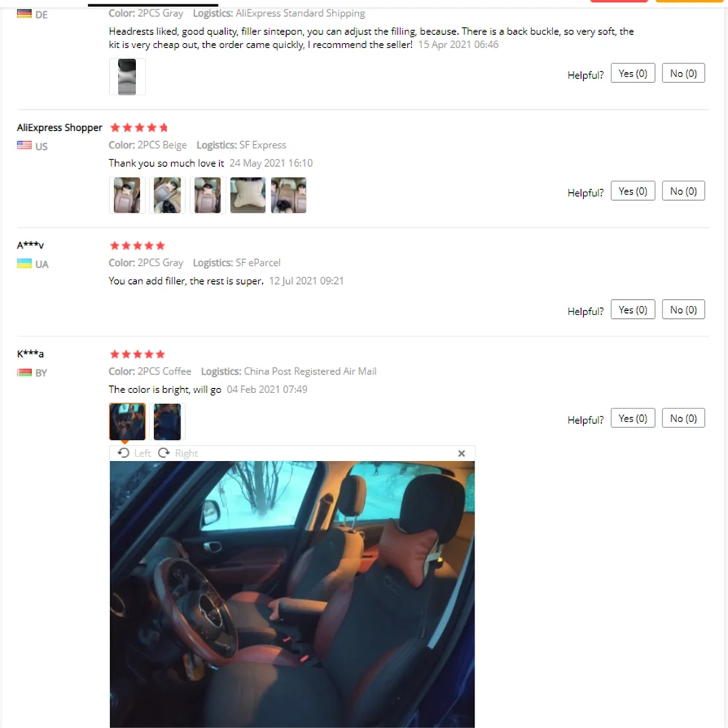Vote No on the sintepon filler review
The image size is (728, 728).
(683, 74)
